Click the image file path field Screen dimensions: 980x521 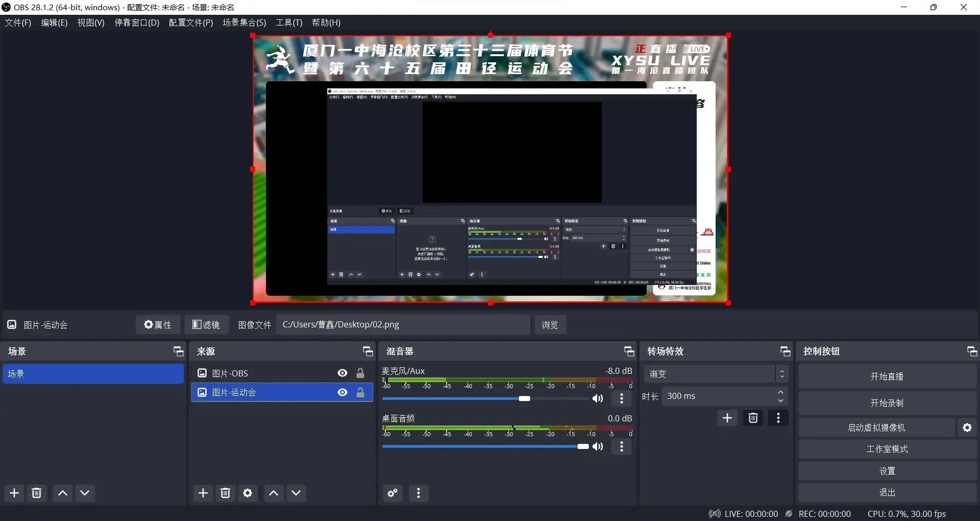[x=403, y=325]
